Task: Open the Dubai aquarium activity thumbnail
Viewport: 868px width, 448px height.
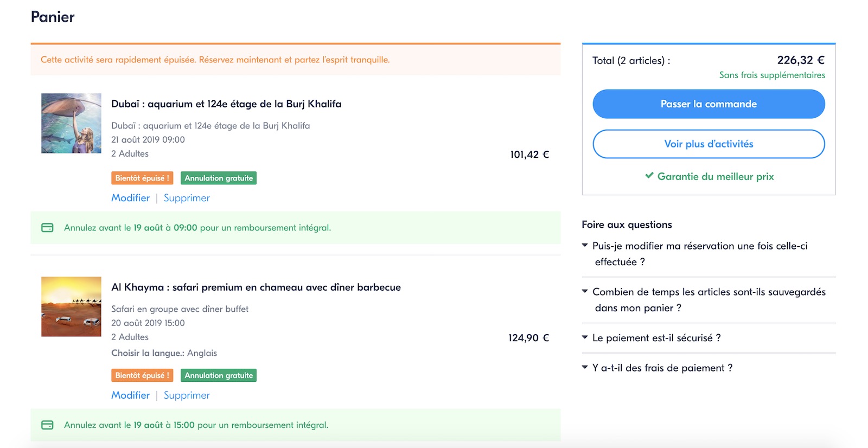Action: (71, 123)
